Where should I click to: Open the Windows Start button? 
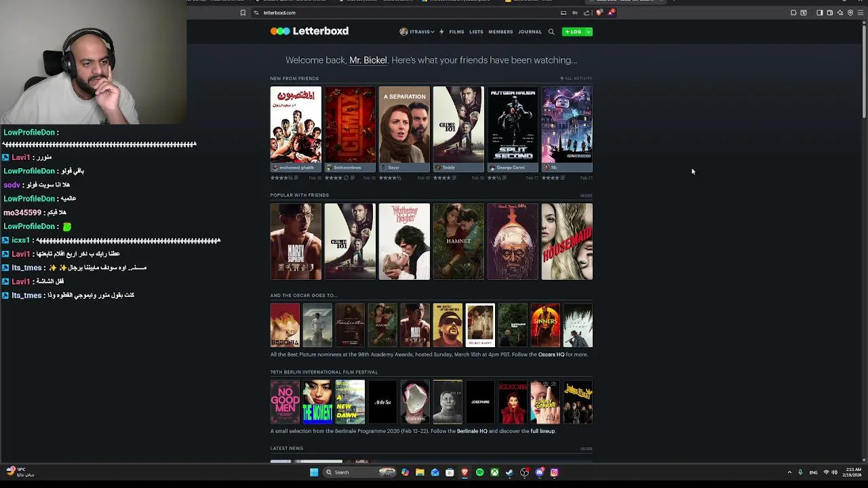pyautogui.click(x=314, y=472)
